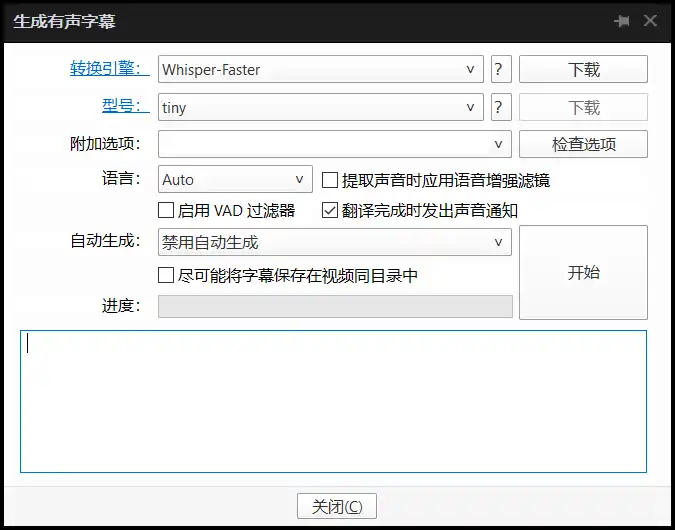Open the 附加选项 combo box
Viewport: 675px width, 530px height.
click(498, 144)
